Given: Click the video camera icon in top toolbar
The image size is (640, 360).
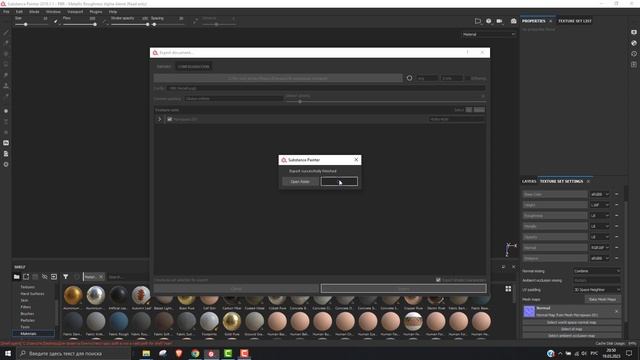Looking at the screenshot, I should [x=499, y=21].
